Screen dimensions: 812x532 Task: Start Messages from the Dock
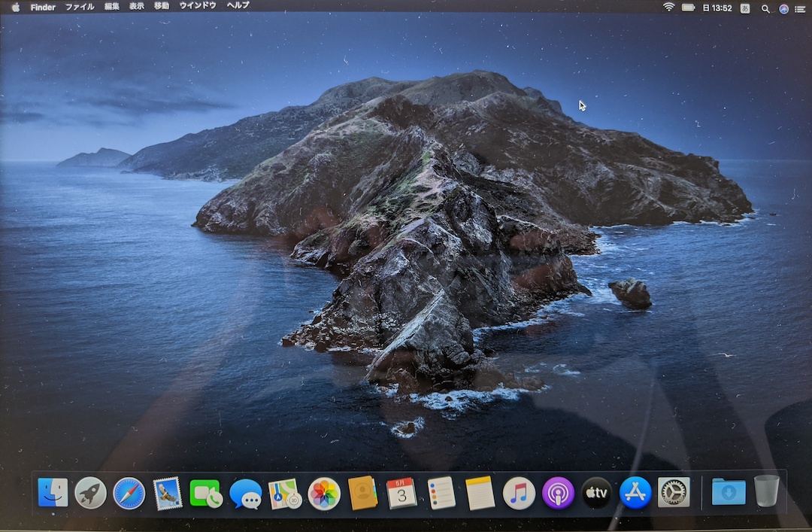246,493
